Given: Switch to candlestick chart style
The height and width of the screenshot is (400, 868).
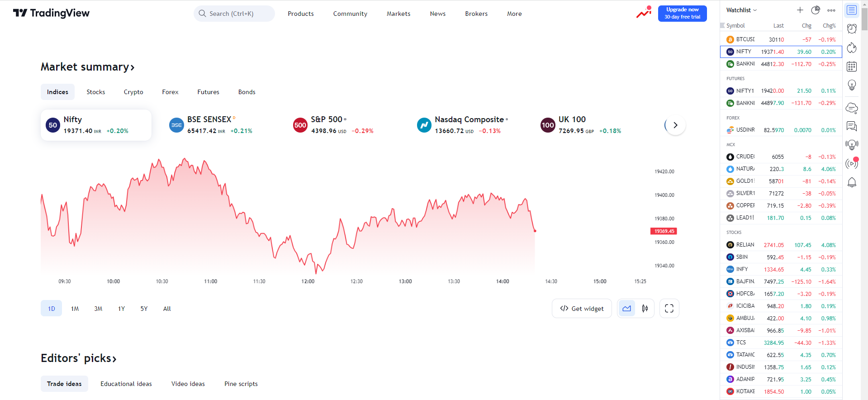Looking at the screenshot, I should point(645,309).
